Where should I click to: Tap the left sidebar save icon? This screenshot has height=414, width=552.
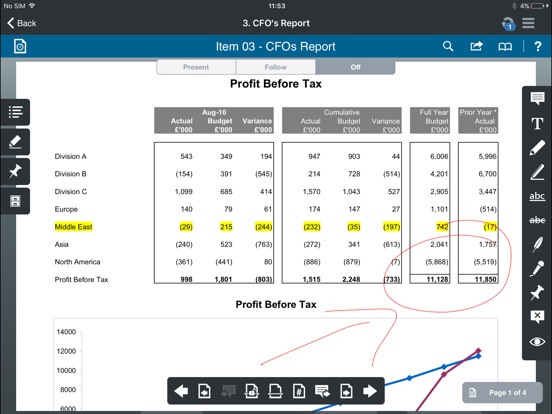click(15, 201)
